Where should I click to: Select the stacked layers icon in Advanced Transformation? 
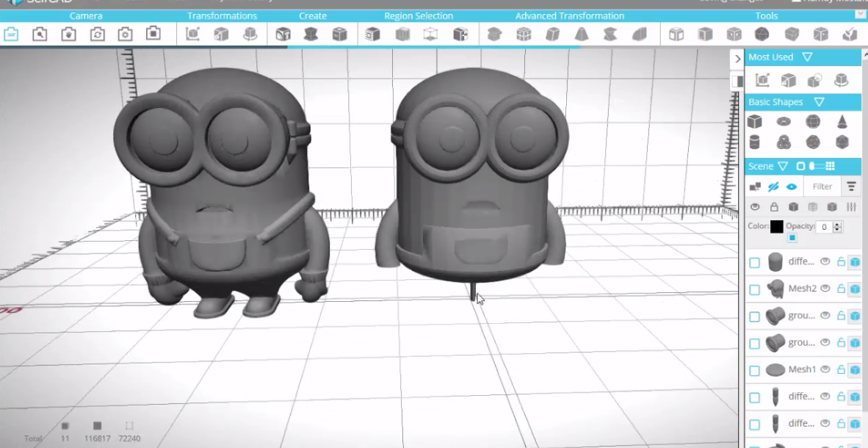494,35
